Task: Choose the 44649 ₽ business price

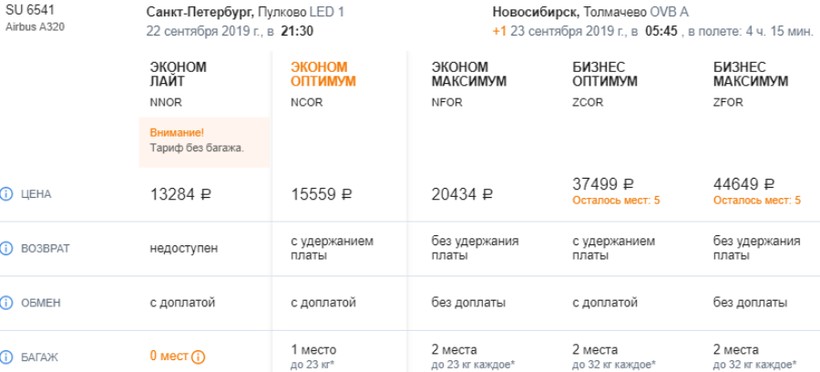Action: 744,184
